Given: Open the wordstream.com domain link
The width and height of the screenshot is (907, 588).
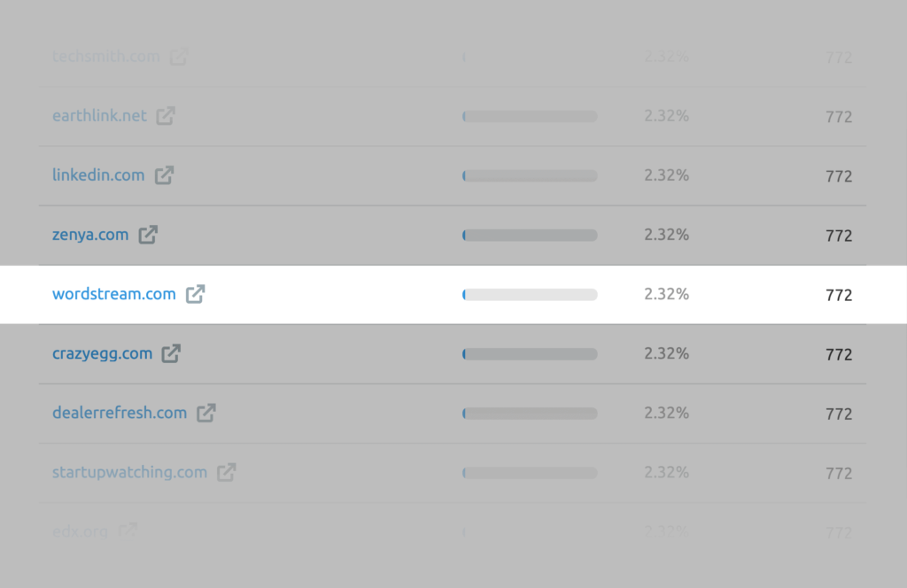Looking at the screenshot, I should coord(114,294).
